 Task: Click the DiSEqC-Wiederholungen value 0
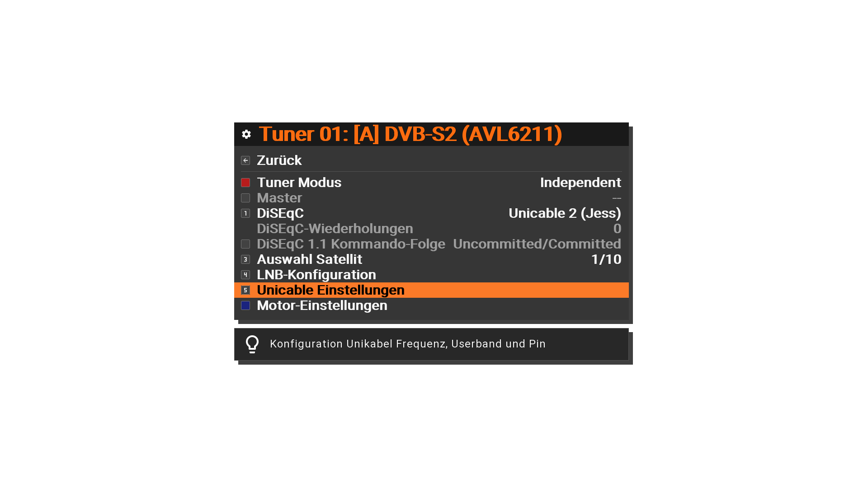tap(617, 229)
